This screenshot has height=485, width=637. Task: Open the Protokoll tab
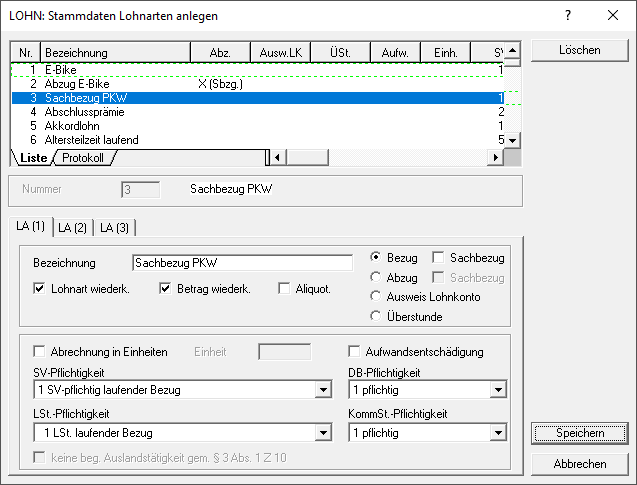tap(84, 158)
